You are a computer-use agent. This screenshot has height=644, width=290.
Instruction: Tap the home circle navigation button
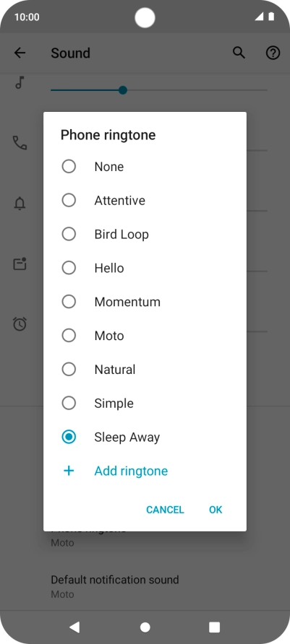[x=145, y=627]
